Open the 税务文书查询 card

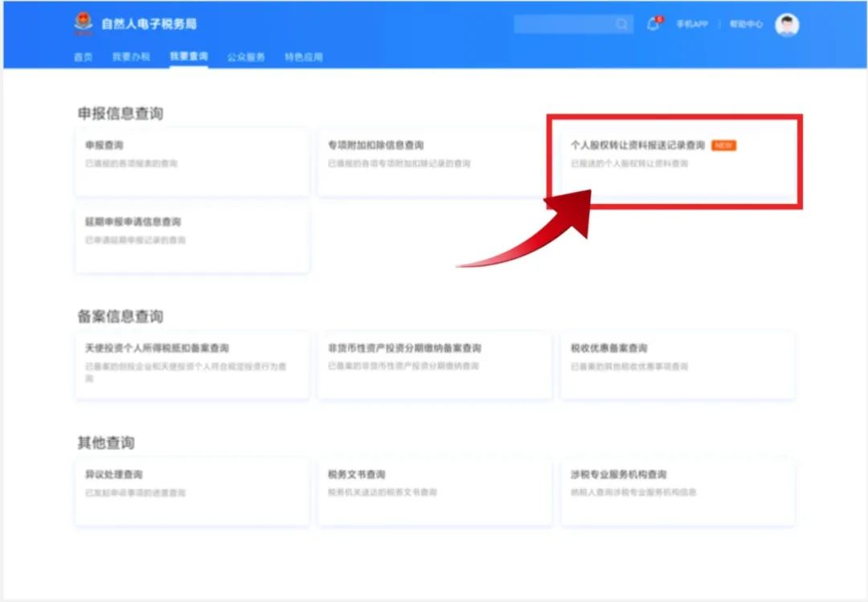coord(435,492)
